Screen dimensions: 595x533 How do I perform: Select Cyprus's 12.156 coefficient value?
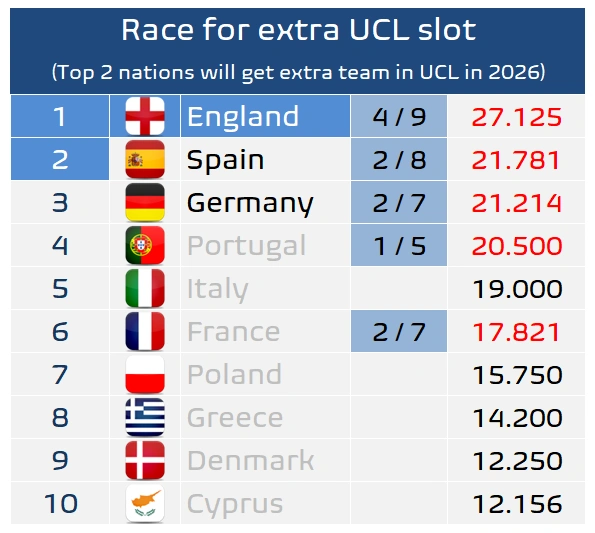(518, 504)
